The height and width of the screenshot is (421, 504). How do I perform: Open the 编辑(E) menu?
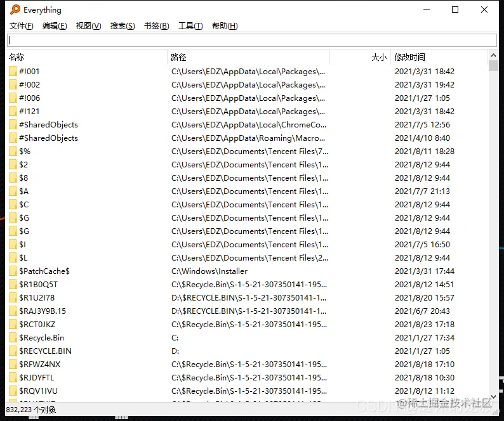55,26
